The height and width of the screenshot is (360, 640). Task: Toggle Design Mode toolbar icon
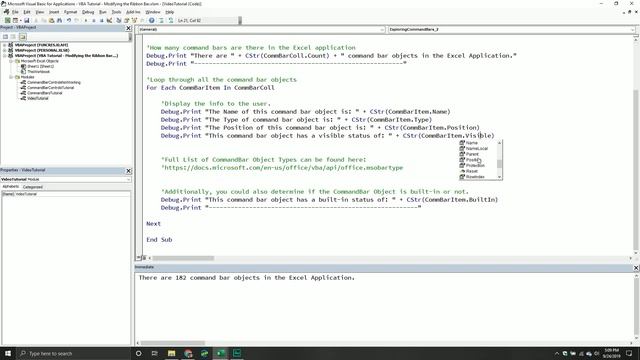[109, 20]
